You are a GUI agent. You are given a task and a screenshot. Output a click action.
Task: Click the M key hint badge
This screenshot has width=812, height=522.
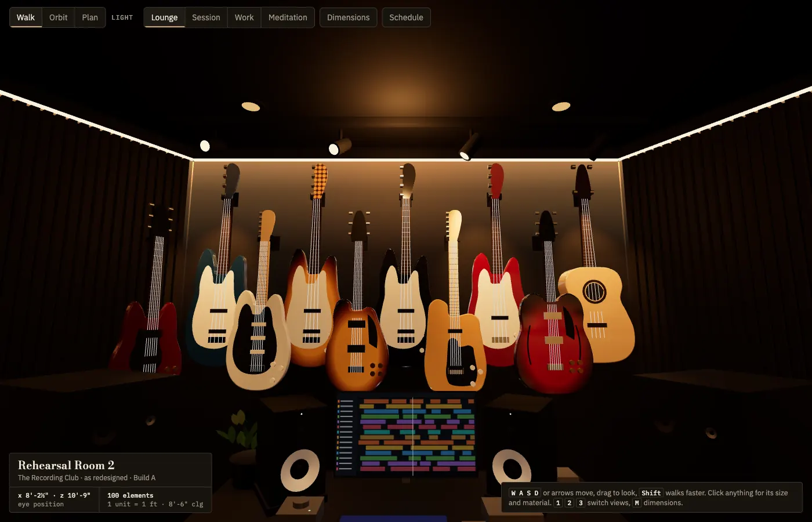pos(637,503)
